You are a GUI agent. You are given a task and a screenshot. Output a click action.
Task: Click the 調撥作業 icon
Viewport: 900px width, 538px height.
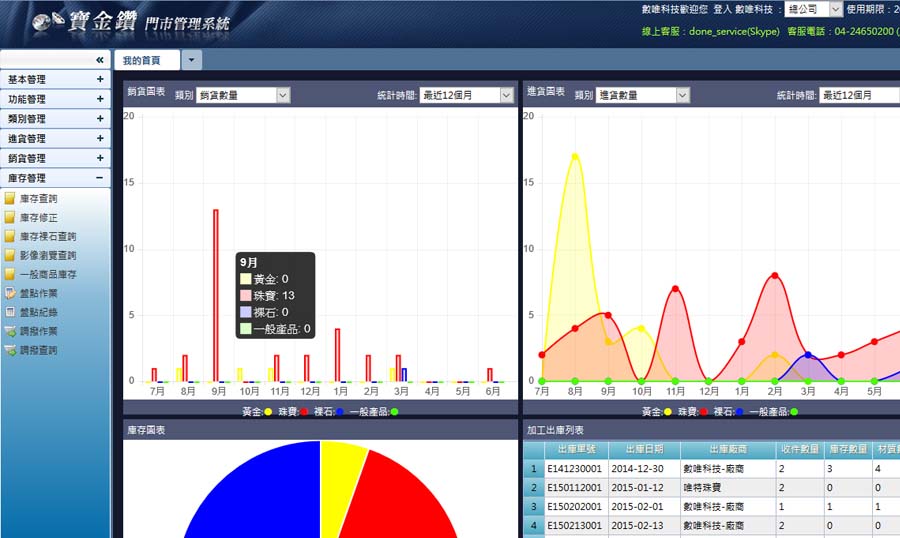click(10, 331)
